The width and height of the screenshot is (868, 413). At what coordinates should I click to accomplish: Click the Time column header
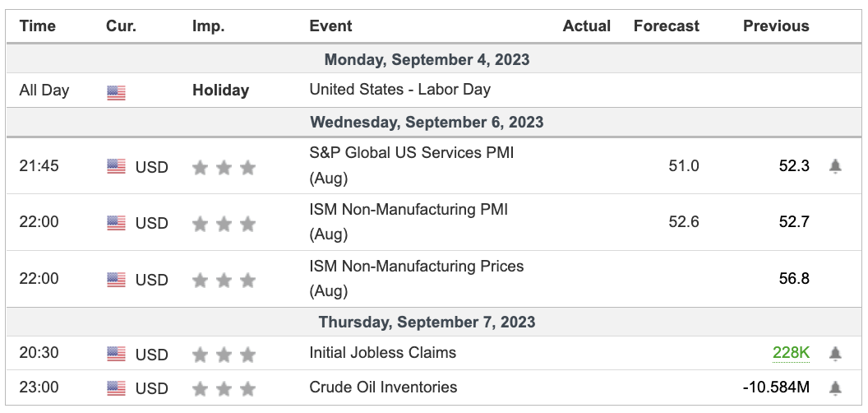point(37,26)
